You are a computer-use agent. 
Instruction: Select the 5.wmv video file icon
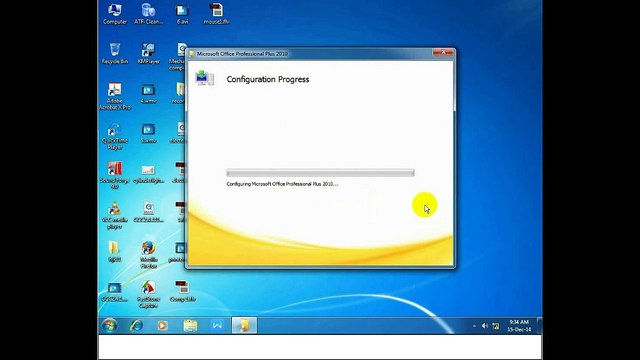(x=149, y=133)
